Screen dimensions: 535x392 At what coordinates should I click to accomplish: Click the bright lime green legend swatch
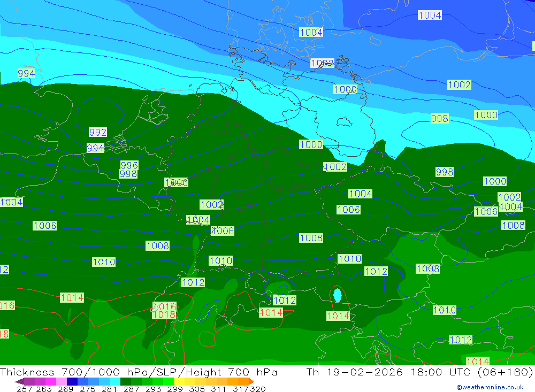[x=168, y=381]
